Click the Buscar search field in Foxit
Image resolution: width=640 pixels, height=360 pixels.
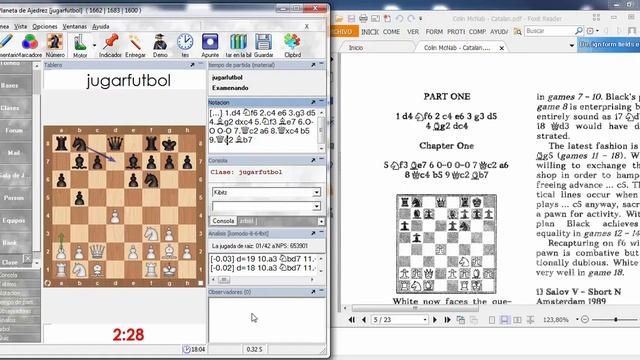click(549, 31)
